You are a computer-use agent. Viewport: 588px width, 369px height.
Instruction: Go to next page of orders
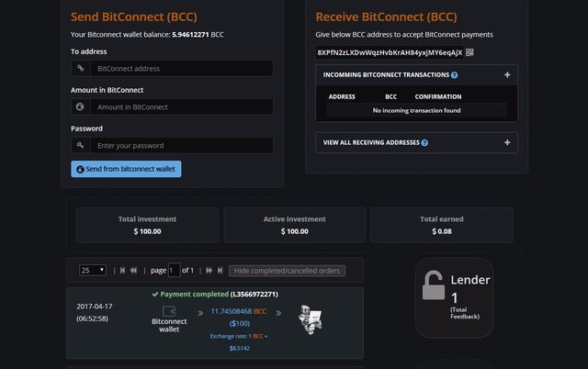pyautogui.click(x=209, y=270)
